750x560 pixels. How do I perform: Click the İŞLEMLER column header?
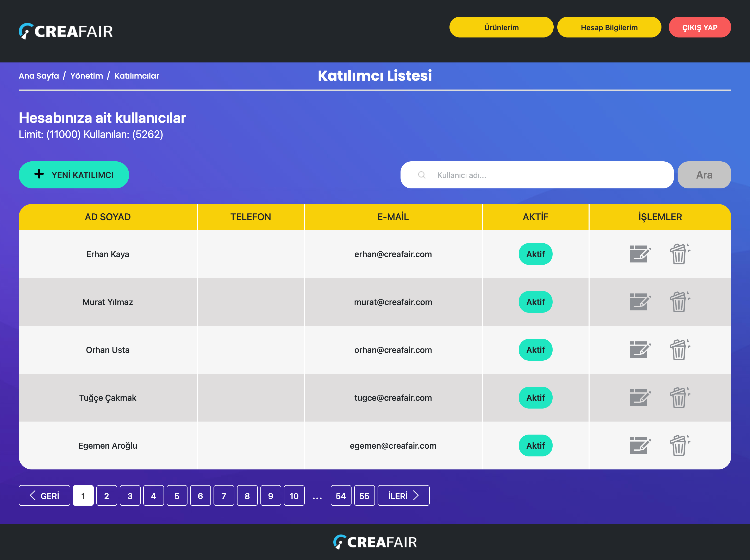(x=660, y=217)
